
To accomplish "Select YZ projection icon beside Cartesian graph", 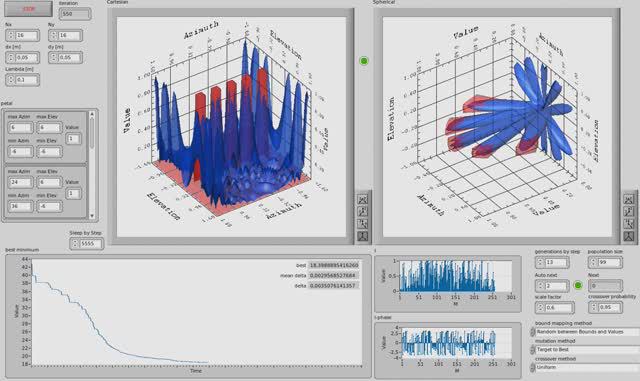I will [x=362, y=224].
